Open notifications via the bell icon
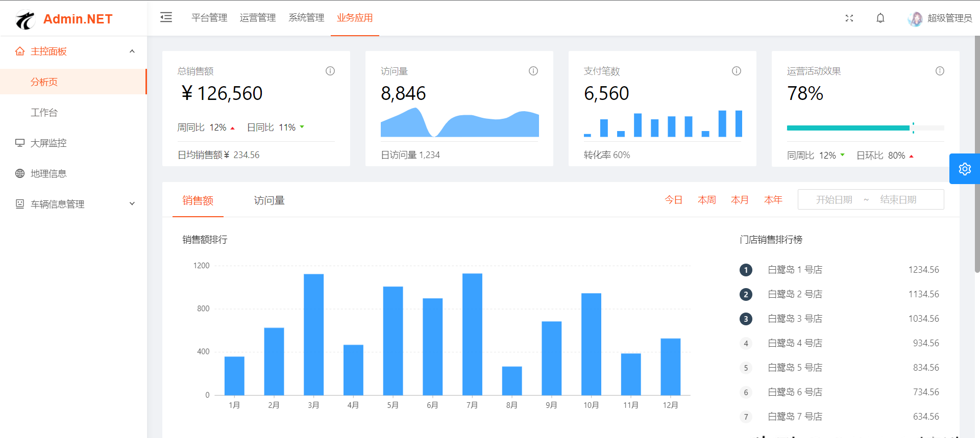Viewport: 980px width, 438px height. (880, 18)
